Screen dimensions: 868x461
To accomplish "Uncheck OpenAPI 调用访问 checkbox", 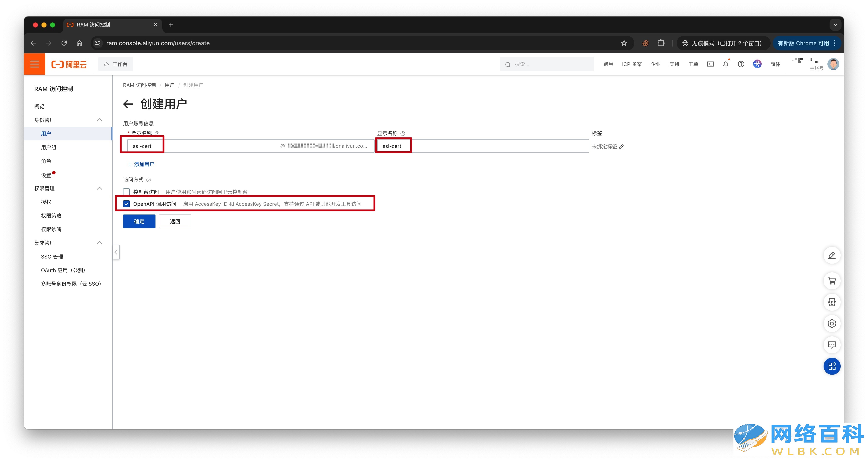I will [126, 204].
